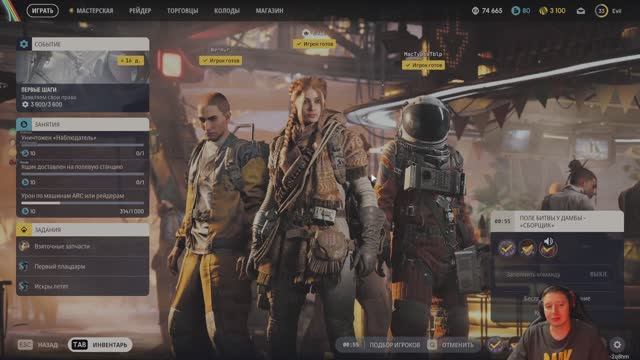
Task: Open the Событие panel gear icon
Action: [x=24, y=44]
